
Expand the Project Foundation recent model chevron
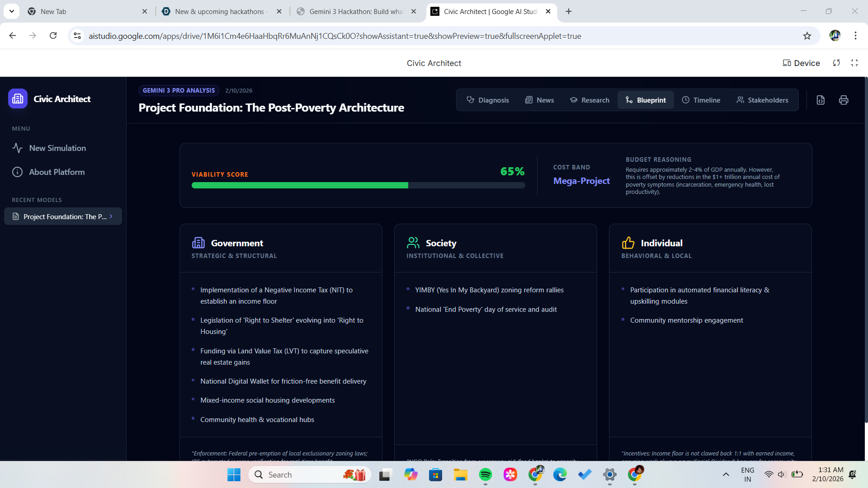pyautogui.click(x=111, y=216)
